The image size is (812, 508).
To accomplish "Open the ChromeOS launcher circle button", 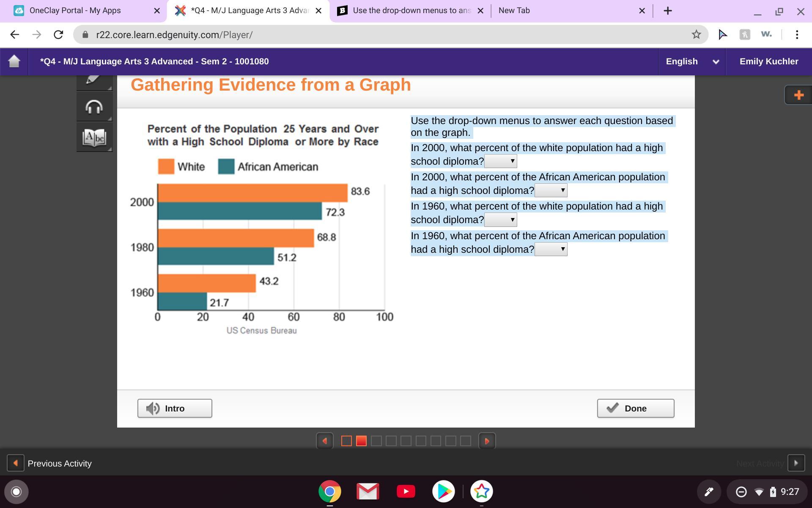I will tap(16, 491).
